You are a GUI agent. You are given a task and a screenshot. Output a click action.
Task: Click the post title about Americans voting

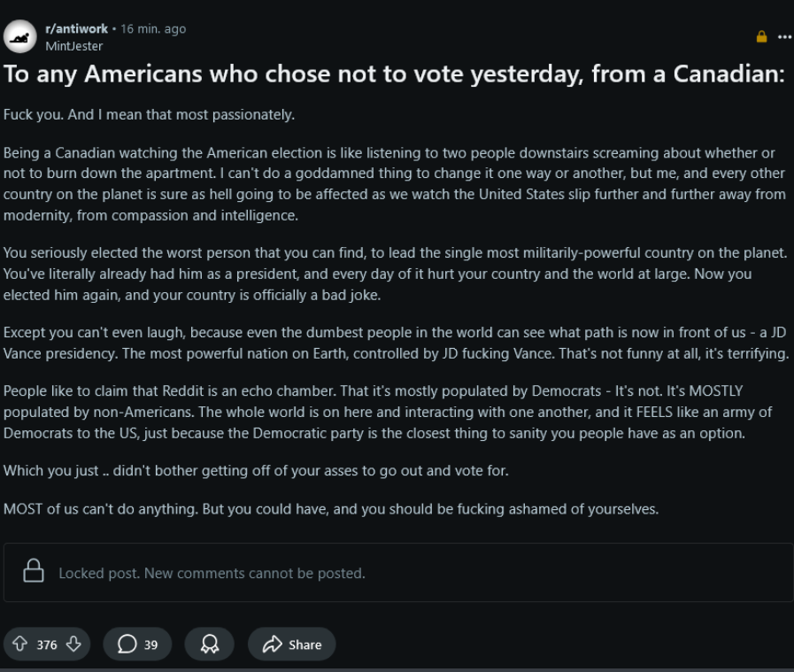[x=394, y=74]
